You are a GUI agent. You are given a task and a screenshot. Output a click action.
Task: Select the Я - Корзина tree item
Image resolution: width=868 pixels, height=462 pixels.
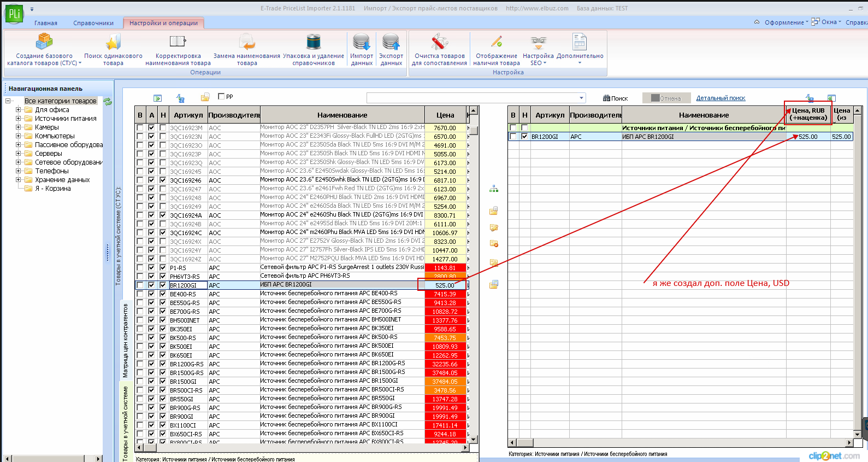click(x=53, y=189)
